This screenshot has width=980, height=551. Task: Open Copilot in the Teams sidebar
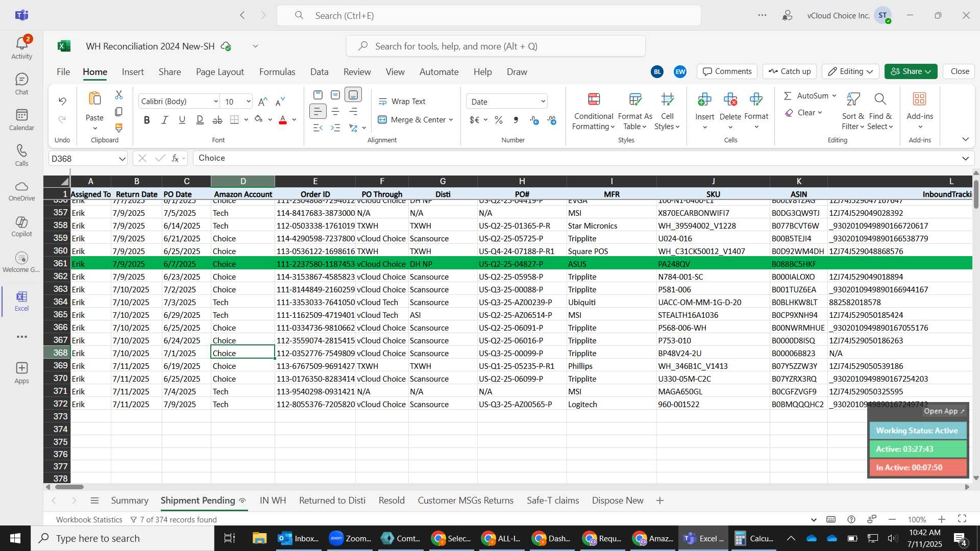(x=21, y=227)
